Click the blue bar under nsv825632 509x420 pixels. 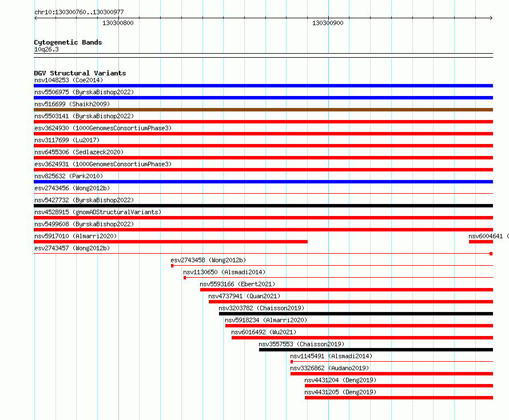tap(263, 182)
